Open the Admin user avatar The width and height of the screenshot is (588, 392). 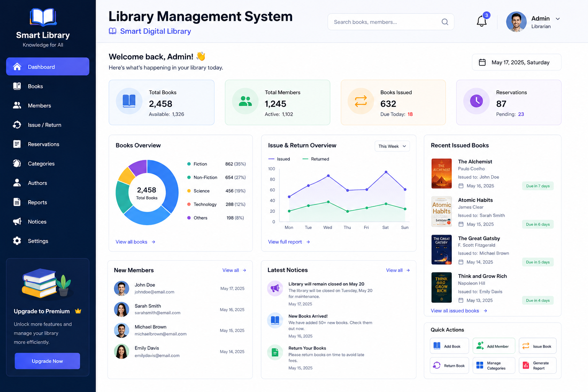516,22
